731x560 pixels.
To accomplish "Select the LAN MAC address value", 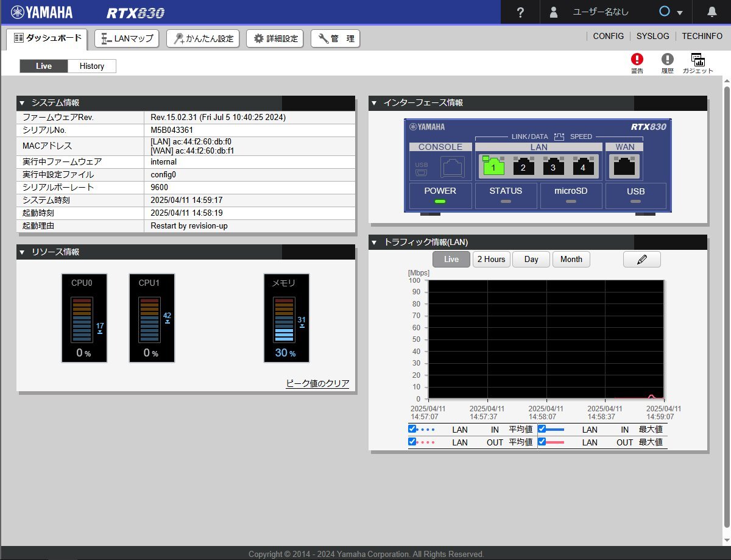I will [x=191, y=142].
